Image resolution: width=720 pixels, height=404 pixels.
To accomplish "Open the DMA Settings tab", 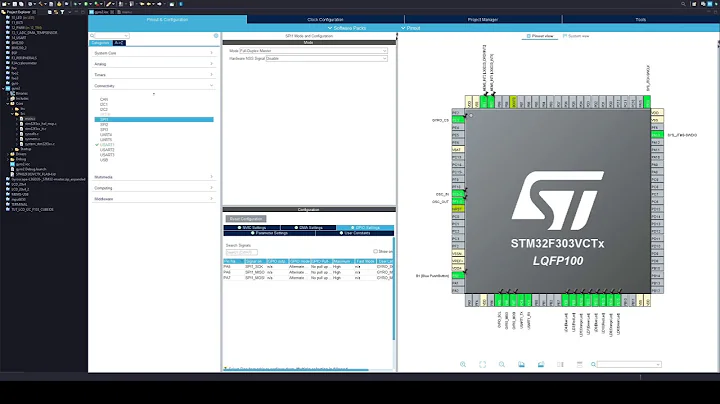I will click(308, 228).
